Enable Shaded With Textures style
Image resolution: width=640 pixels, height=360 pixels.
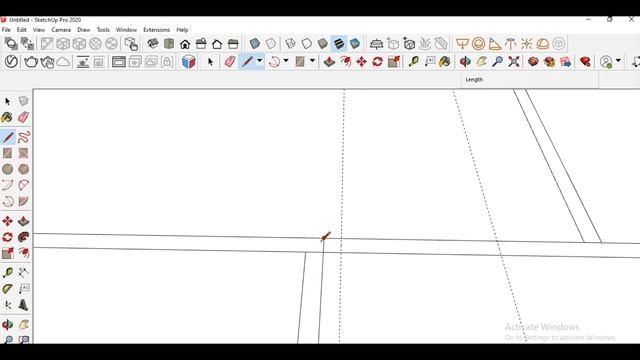pos(339,44)
